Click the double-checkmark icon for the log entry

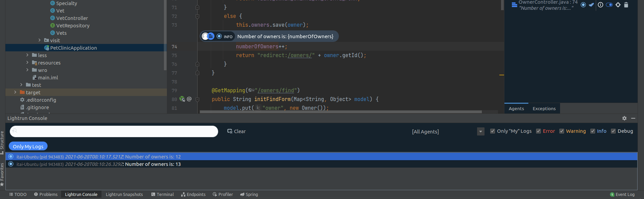pos(591,5)
